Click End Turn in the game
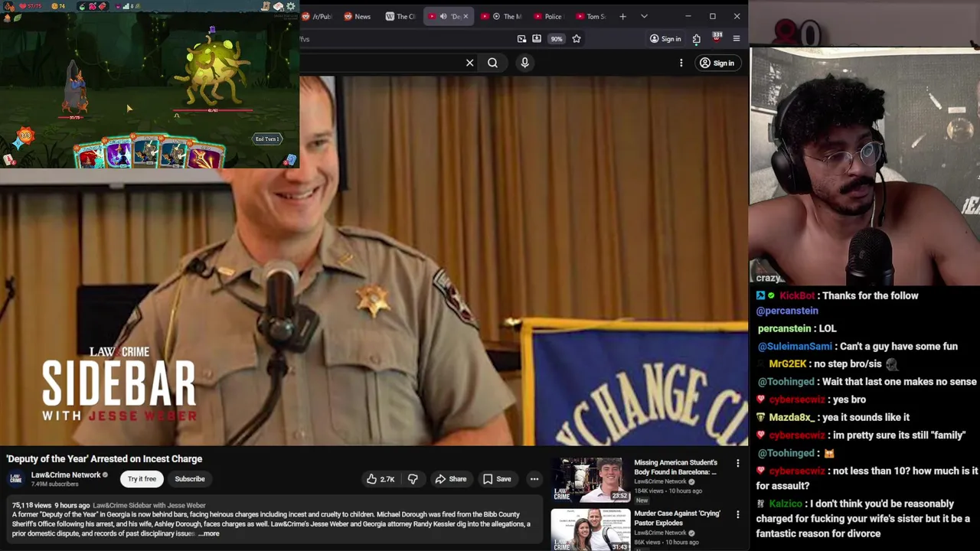The image size is (980, 551). [x=267, y=139]
